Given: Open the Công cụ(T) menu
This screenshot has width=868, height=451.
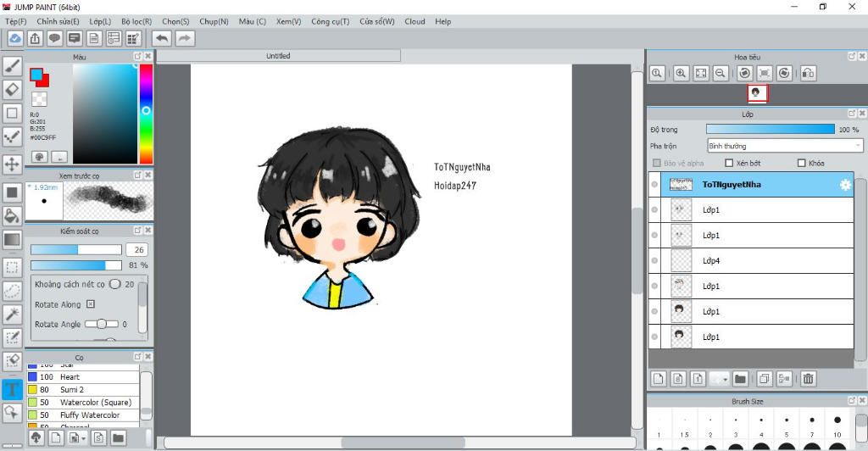Looking at the screenshot, I should click(x=331, y=21).
